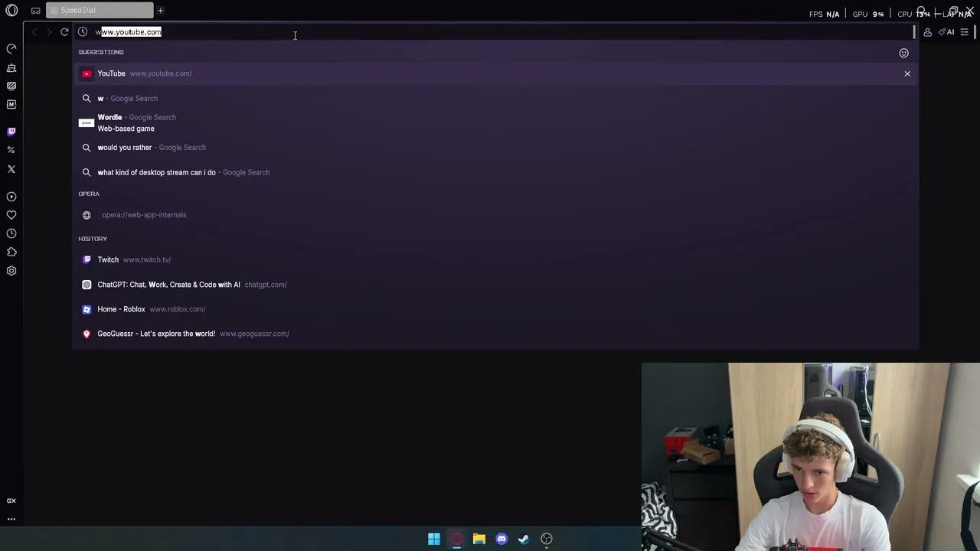980x551 pixels.
Task: Open a new tab with plus button
Action: point(160,11)
